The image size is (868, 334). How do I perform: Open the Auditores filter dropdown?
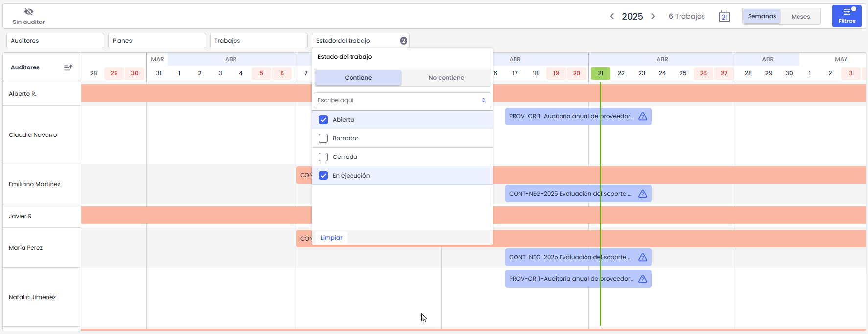click(55, 41)
